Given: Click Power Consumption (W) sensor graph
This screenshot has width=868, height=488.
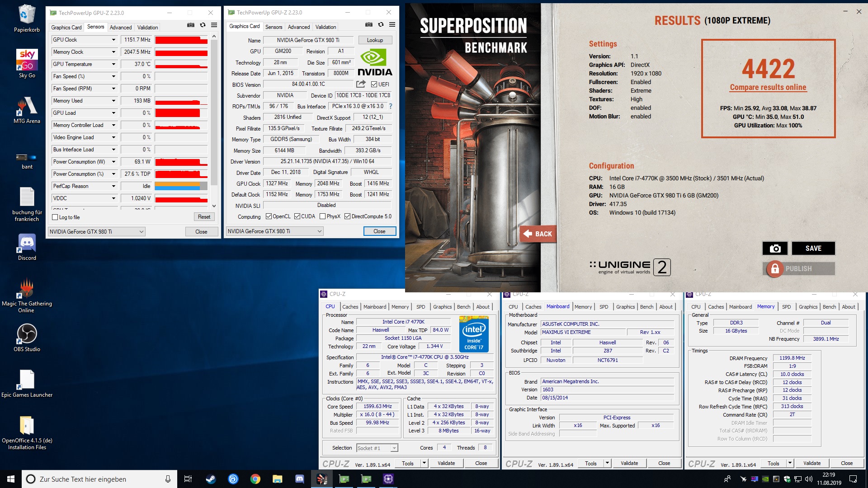Looking at the screenshot, I should pos(181,162).
